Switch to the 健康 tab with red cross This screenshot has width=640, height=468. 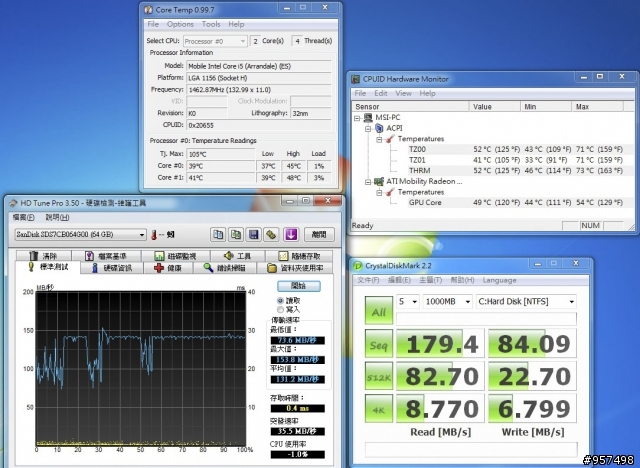click(168, 268)
